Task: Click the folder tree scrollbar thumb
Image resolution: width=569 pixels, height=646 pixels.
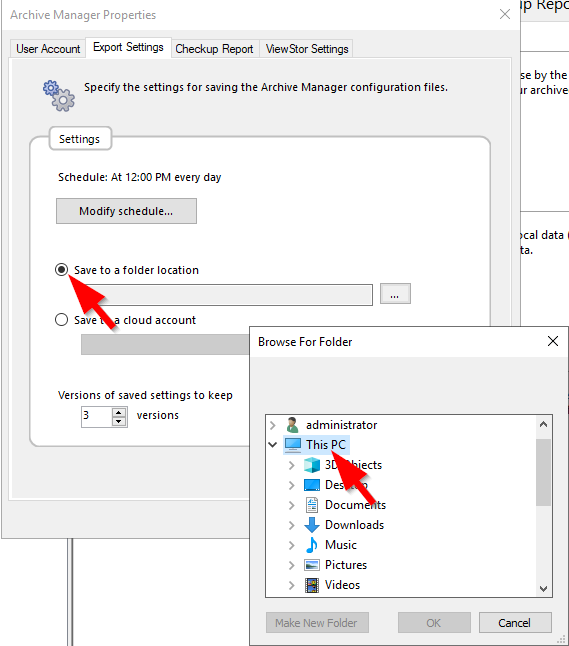Action: click(543, 472)
